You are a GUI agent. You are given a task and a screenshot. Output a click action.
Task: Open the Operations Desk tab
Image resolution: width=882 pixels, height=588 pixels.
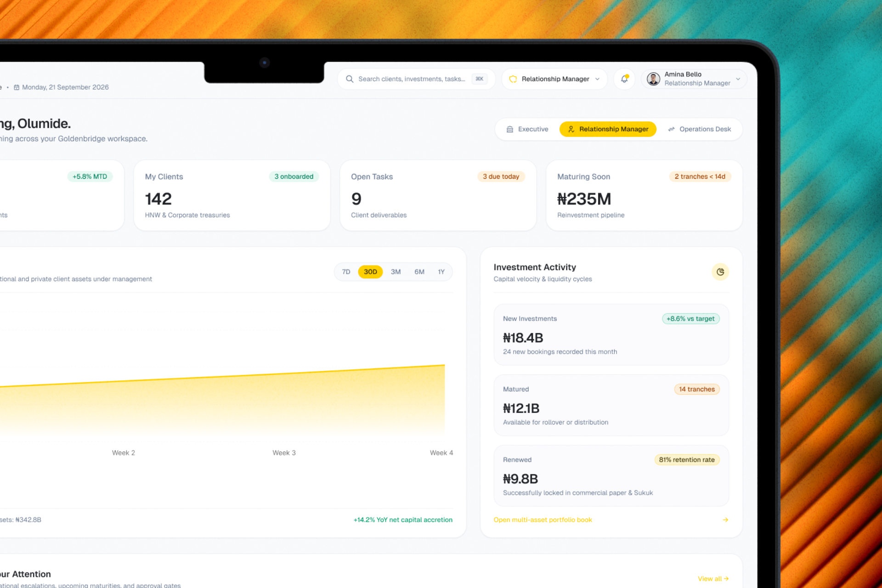699,129
